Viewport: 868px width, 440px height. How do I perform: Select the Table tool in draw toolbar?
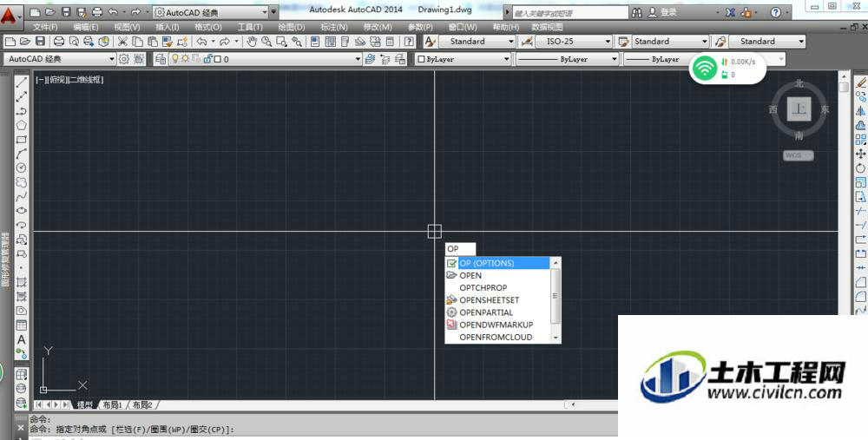pyautogui.click(x=22, y=325)
